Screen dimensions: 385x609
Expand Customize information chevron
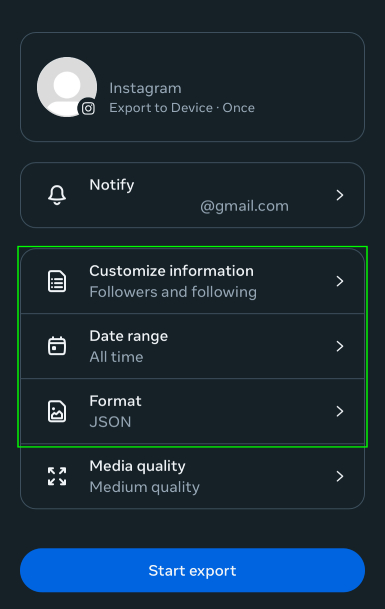340,281
